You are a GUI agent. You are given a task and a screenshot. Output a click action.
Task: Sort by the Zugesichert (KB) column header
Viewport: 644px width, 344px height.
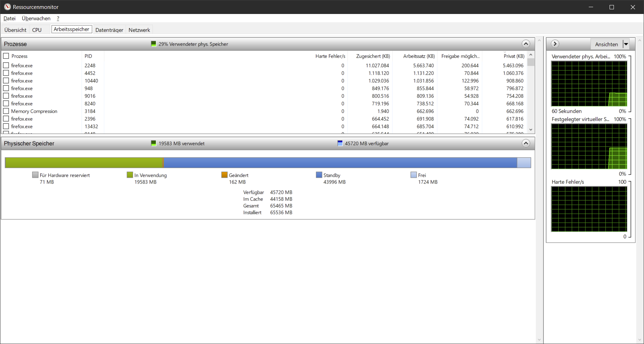click(x=373, y=56)
